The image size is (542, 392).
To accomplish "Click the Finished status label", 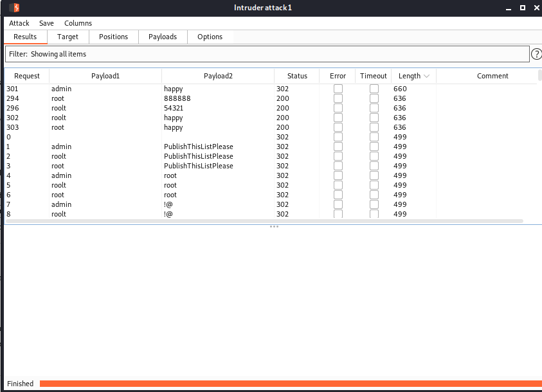I will pyautogui.click(x=21, y=384).
